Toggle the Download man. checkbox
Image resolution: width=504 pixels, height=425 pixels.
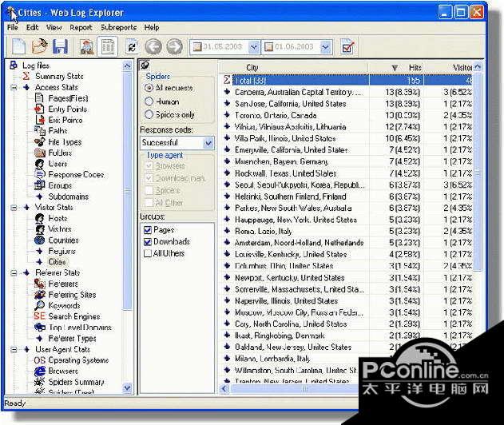point(149,178)
